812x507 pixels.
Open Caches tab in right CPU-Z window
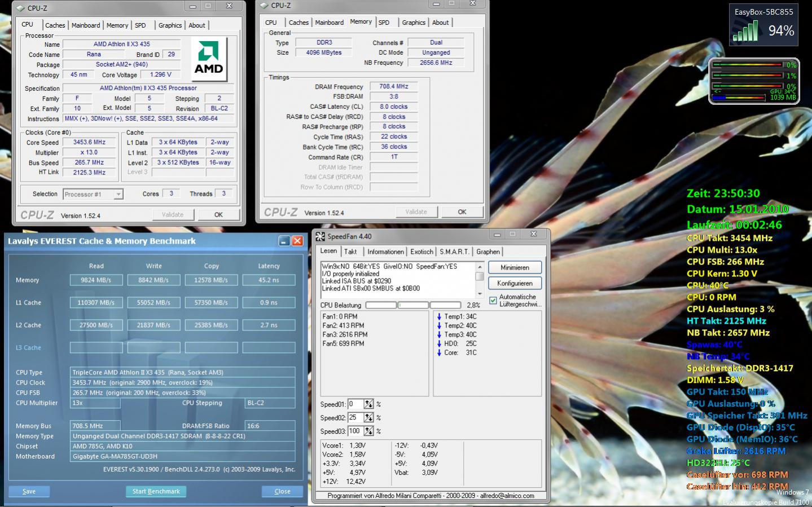pyautogui.click(x=299, y=23)
